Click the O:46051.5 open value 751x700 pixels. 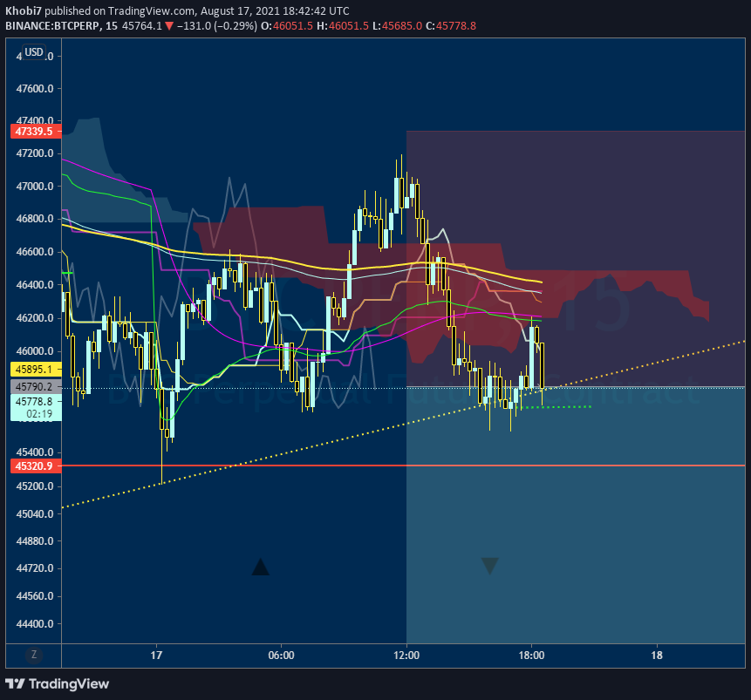click(x=287, y=26)
